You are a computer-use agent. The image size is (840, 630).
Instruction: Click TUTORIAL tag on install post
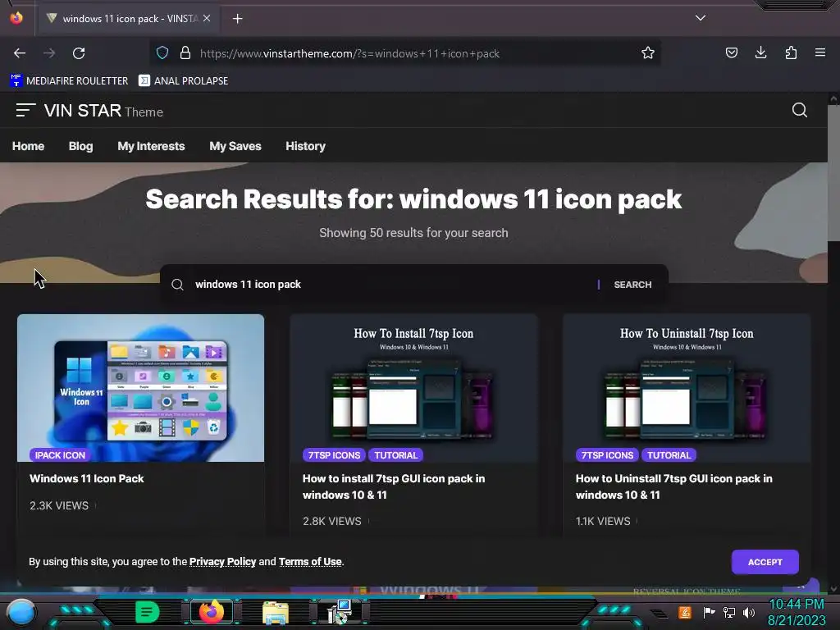coord(396,455)
